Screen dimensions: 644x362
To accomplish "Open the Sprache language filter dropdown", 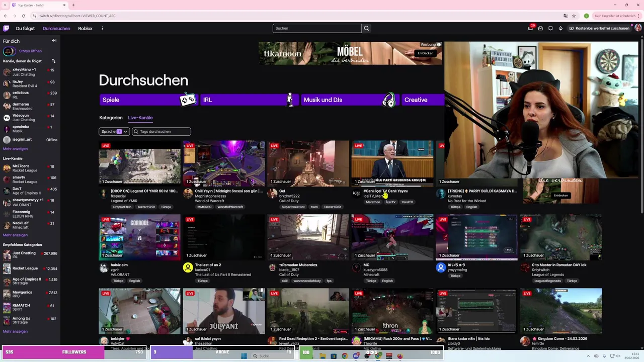I will click(x=114, y=131).
